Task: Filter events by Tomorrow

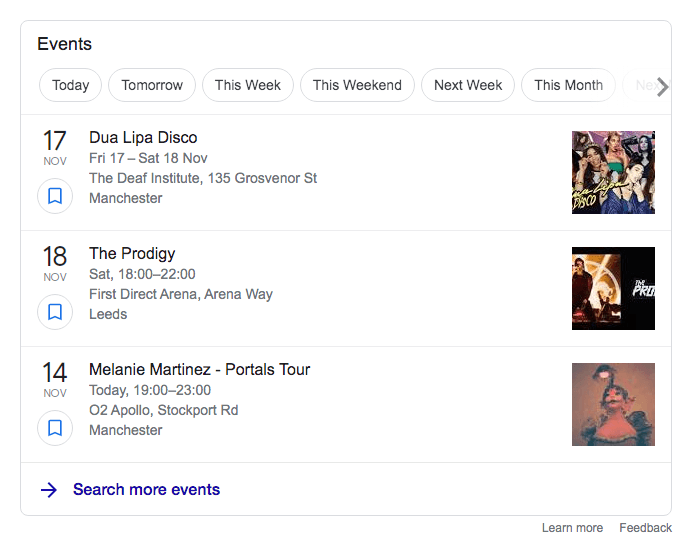Action: 152,85
